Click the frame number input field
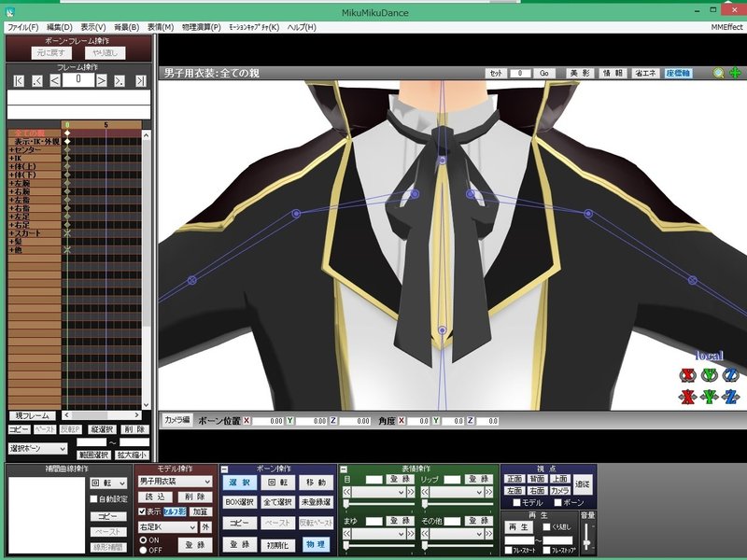The width and height of the screenshot is (747, 560). tap(78, 80)
